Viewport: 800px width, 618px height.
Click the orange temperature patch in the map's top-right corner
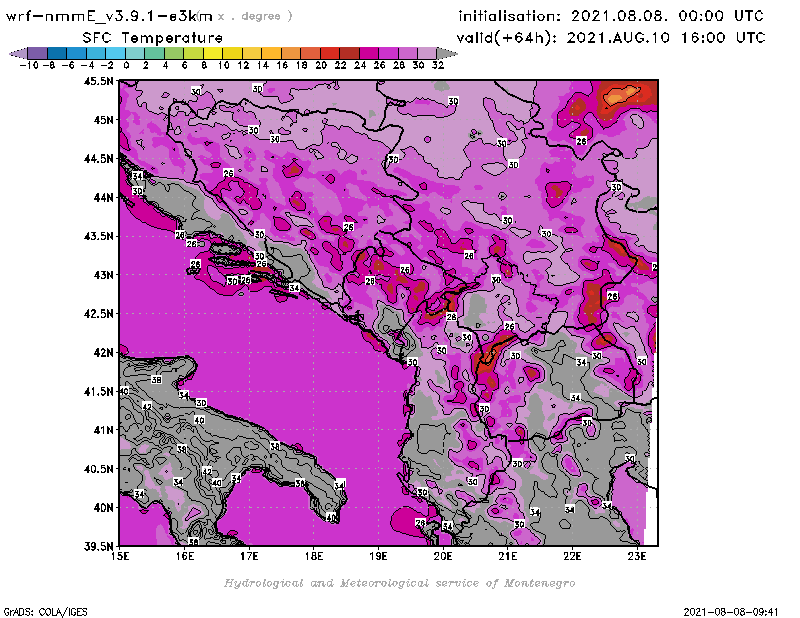(x=621, y=94)
